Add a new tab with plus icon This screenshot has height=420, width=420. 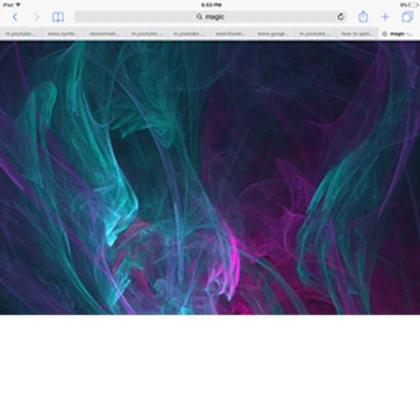[x=385, y=17]
